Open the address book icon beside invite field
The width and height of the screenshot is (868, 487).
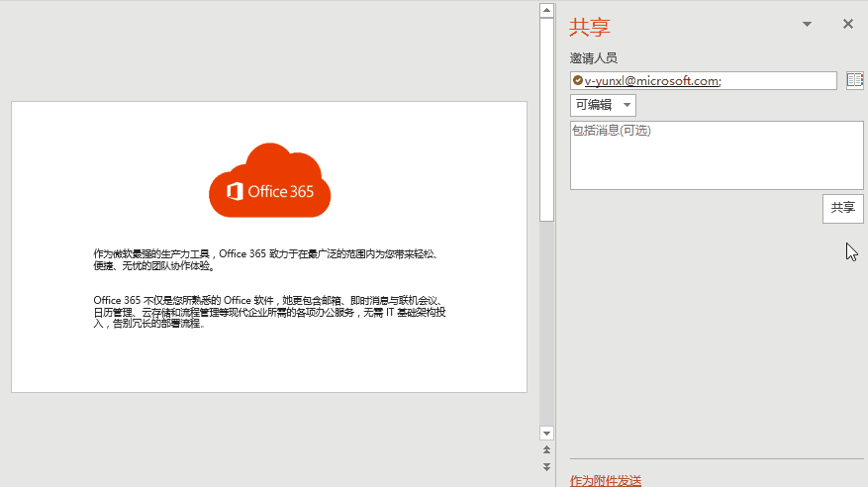tap(855, 80)
